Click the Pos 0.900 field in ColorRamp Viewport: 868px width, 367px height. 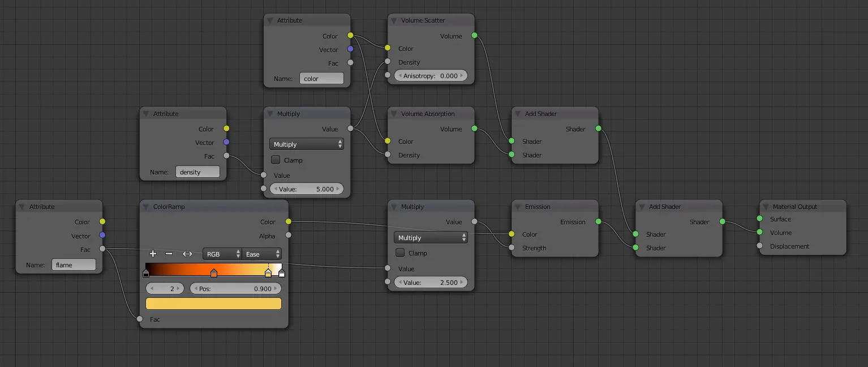[x=235, y=288]
